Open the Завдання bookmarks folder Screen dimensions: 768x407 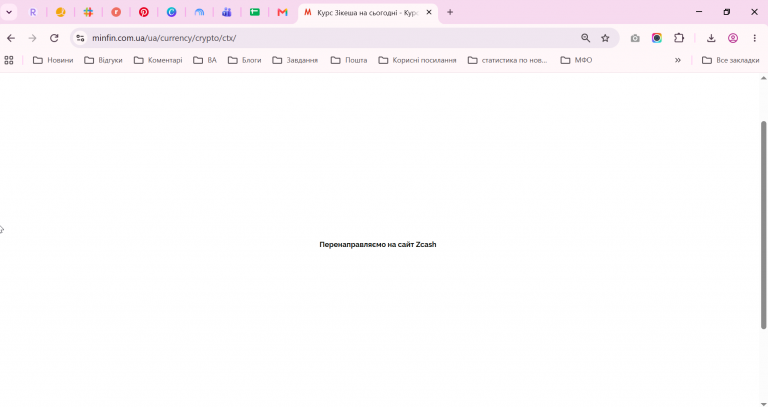point(295,60)
